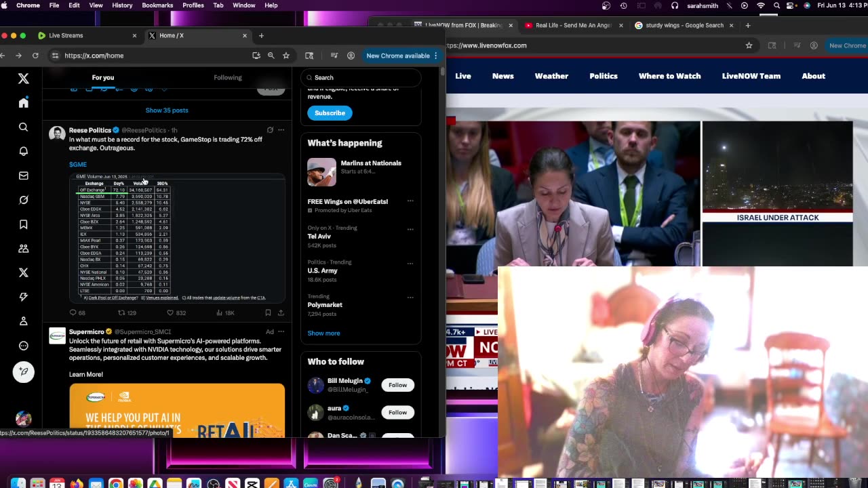Open GME volume table image
Screen dimensions: 868x488
(x=177, y=237)
